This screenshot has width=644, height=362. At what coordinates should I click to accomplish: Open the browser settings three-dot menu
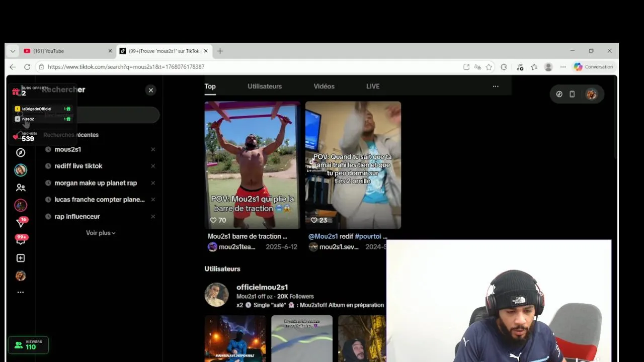[x=563, y=67]
